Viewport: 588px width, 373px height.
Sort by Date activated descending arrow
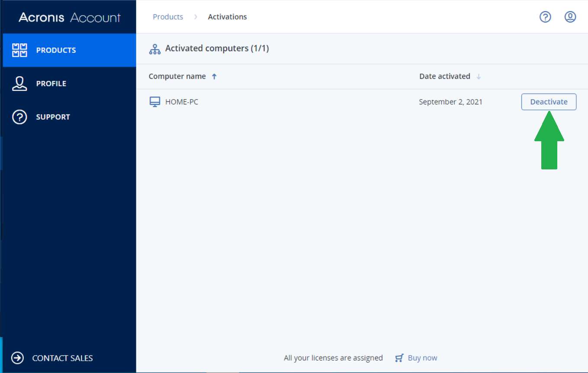point(479,77)
